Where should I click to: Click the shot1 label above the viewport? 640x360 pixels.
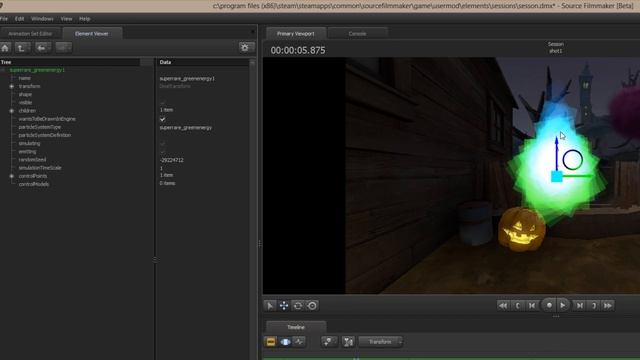pyautogui.click(x=556, y=51)
